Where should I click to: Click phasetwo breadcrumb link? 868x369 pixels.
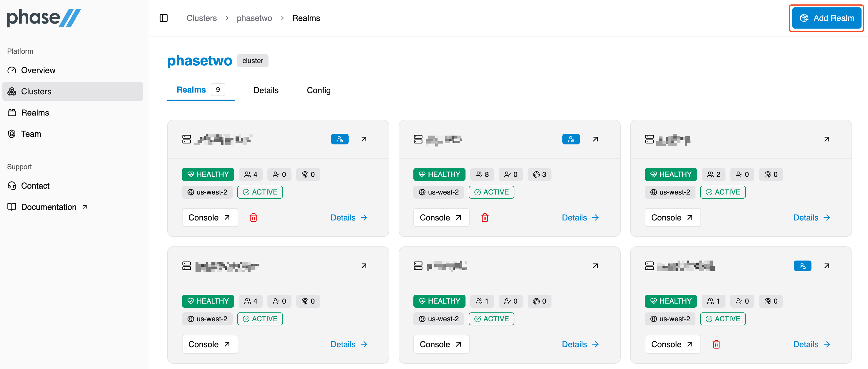[x=254, y=18]
